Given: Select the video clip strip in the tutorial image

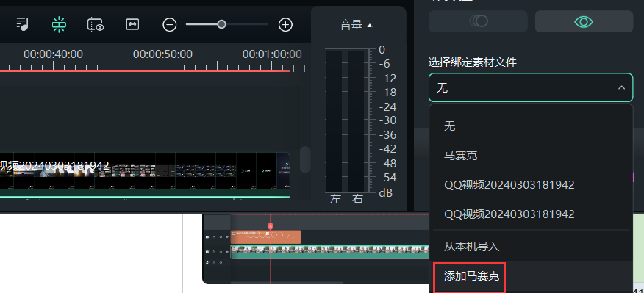Looking at the screenshot, I should point(330,252).
